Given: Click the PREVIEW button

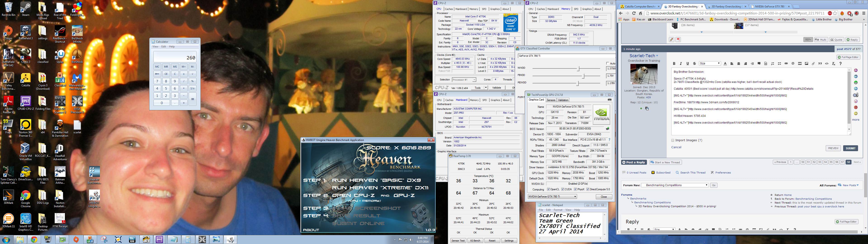Looking at the screenshot, I should 833,148.
